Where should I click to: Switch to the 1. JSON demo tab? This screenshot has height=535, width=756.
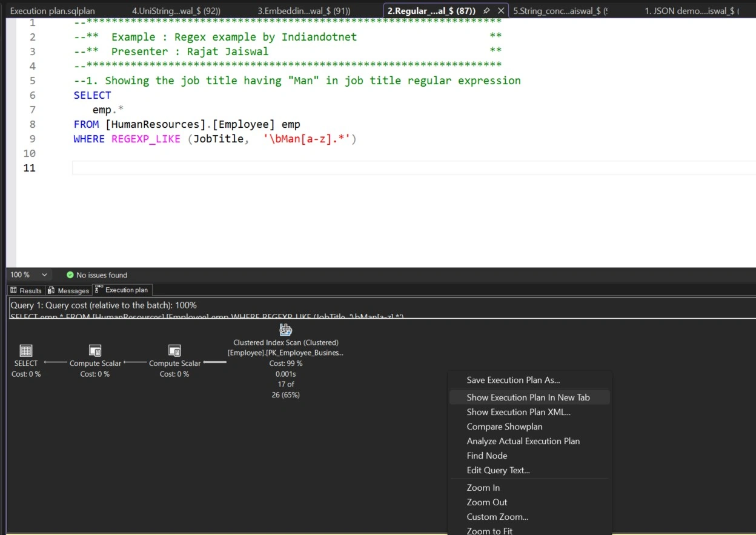(x=691, y=11)
